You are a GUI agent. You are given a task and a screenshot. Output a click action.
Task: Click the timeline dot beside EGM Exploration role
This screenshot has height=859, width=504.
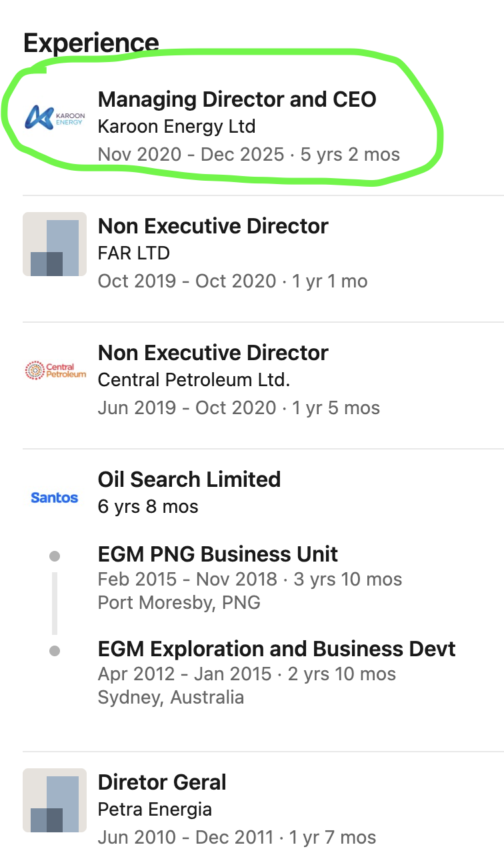tap(55, 650)
